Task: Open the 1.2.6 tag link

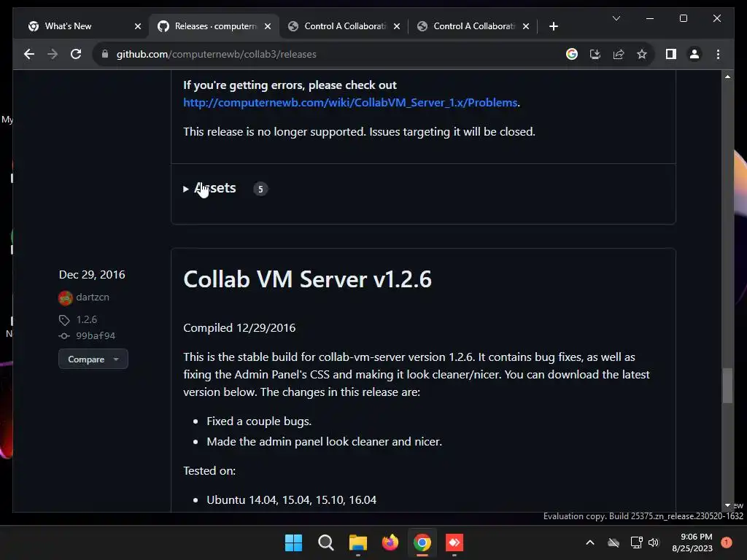Action: click(x=86, y=319)
